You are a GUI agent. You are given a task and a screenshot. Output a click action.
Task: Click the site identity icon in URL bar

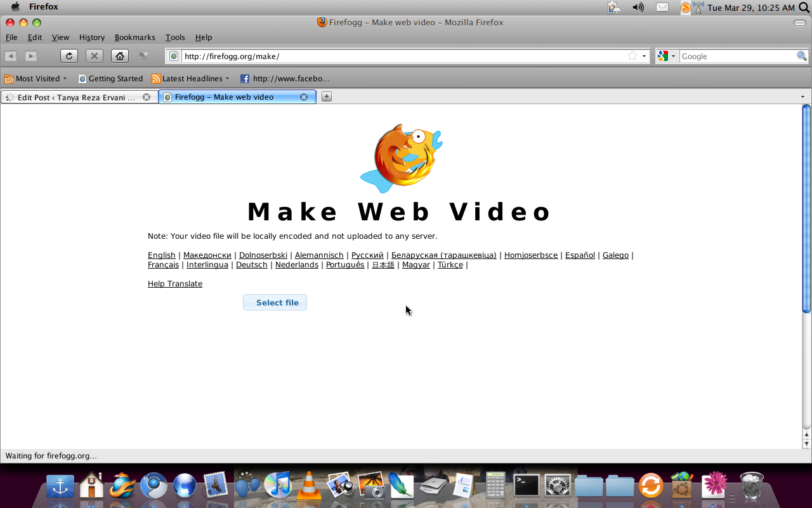coord(174,56)
